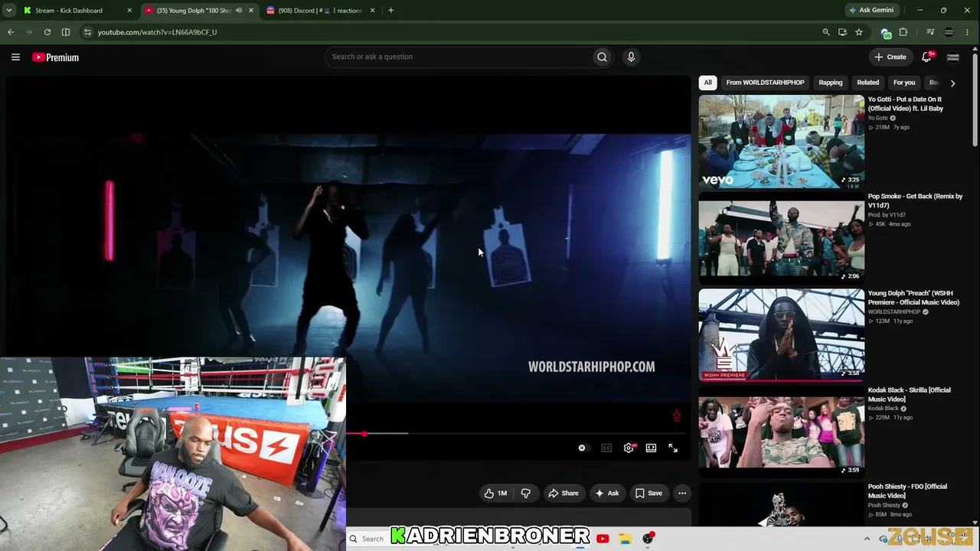Bookmark this page with the star
The height and width of the screenshot is (551, 980).
click(x=859, y=32)
